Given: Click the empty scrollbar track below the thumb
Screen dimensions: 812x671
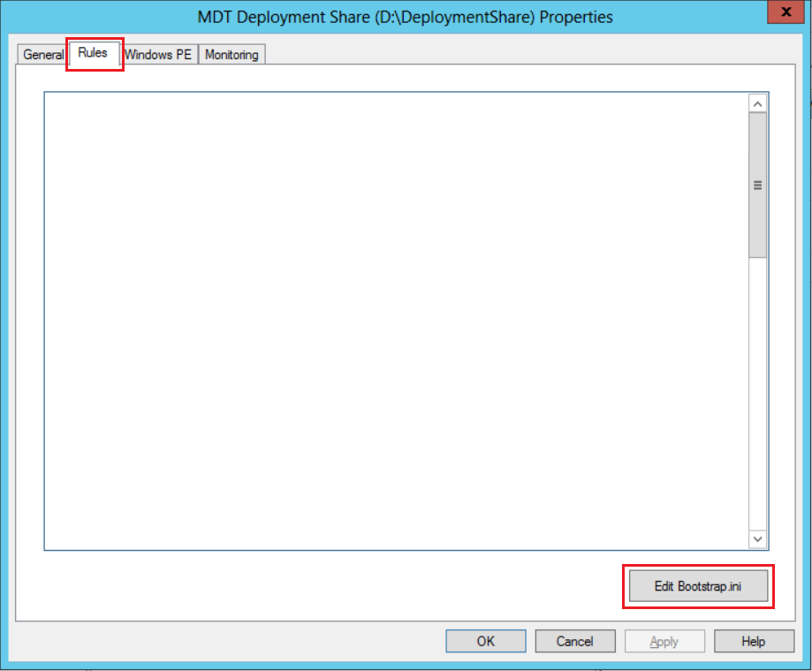Looking at the screenshot, I should 757,398.
